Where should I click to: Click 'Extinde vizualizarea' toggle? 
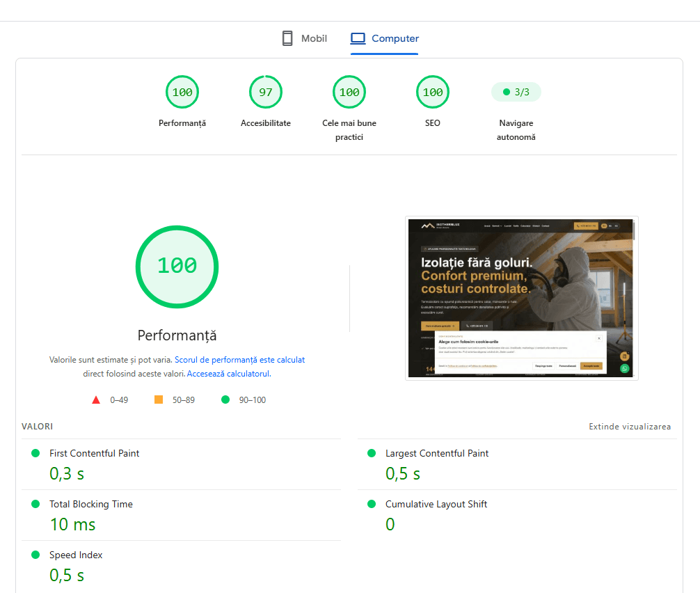click(x=630, y=427)
